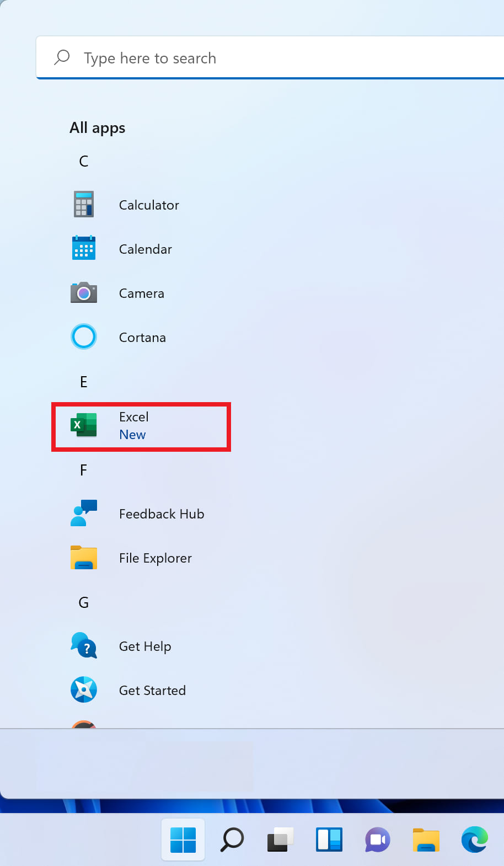Open Feedback Hub icon
The image size is (504, 866).
click(x=84, y=514)
